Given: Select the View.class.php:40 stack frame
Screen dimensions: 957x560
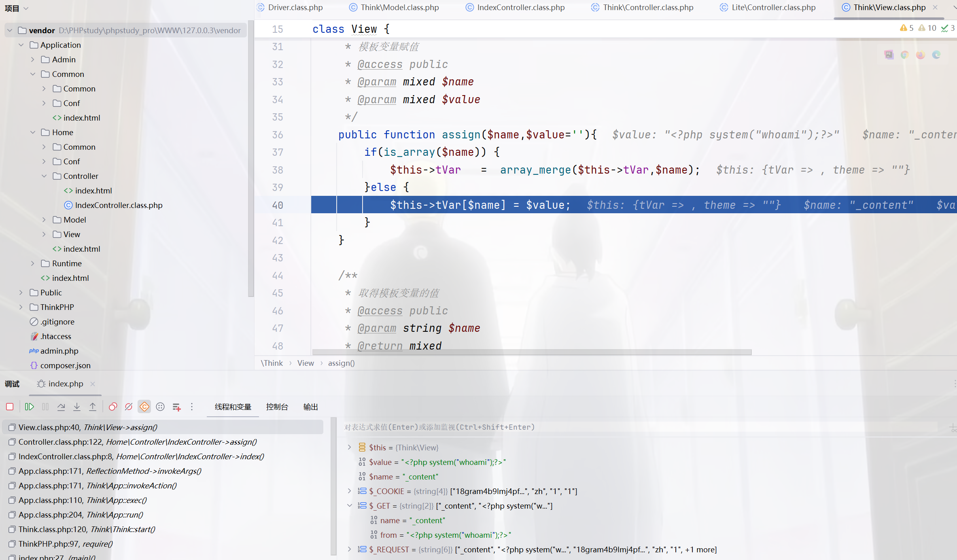Looking at the screenshot, I should (x=88, y=427).
